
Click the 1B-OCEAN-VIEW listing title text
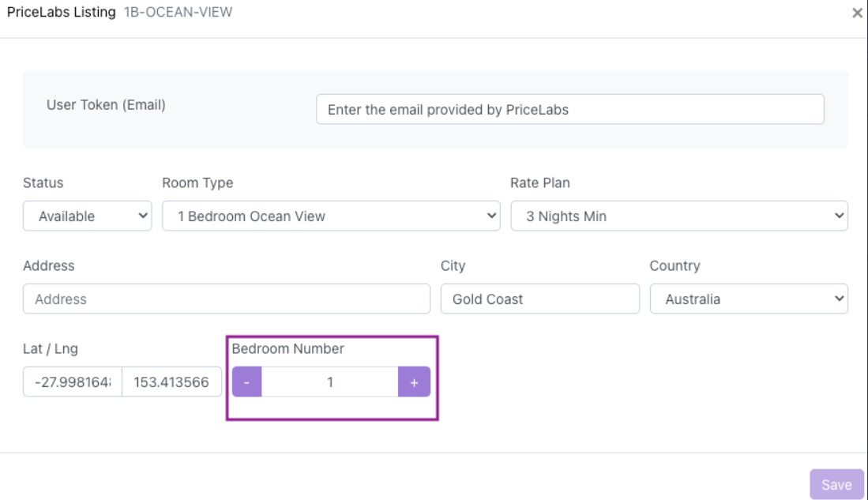[x=178, y=12]
